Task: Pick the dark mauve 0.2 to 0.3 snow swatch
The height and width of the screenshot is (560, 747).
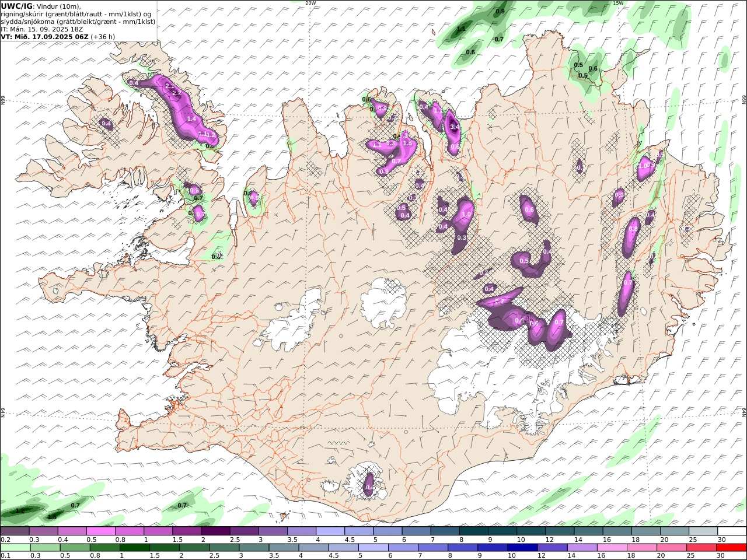Action: pos(15,531)
